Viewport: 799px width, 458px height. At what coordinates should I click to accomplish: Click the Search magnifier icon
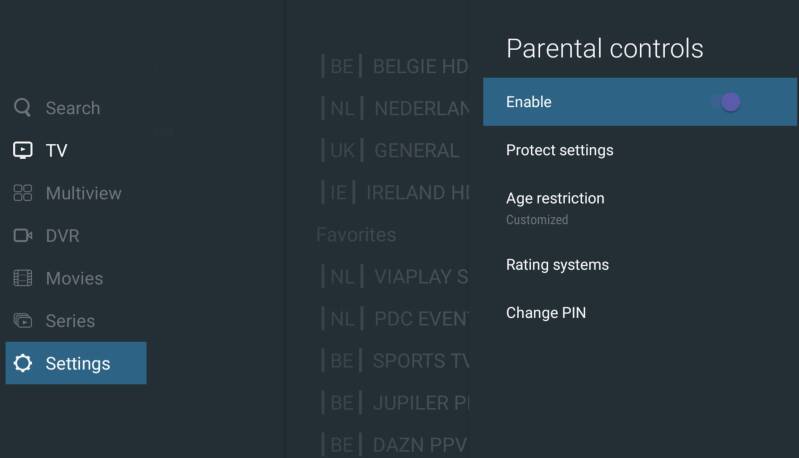pyautogui.click(x=22, y=108)
